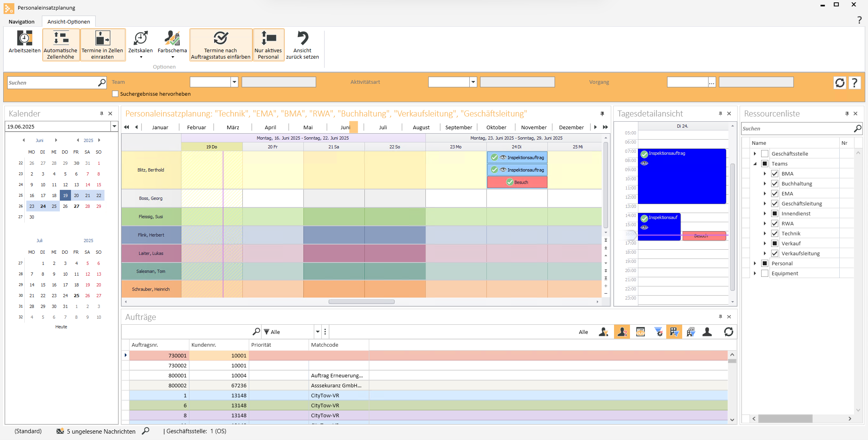This screenshot has width=868, height=440.
Task: Open the Besuch appointment on 24 Di
Action: [x=517, y=182]
